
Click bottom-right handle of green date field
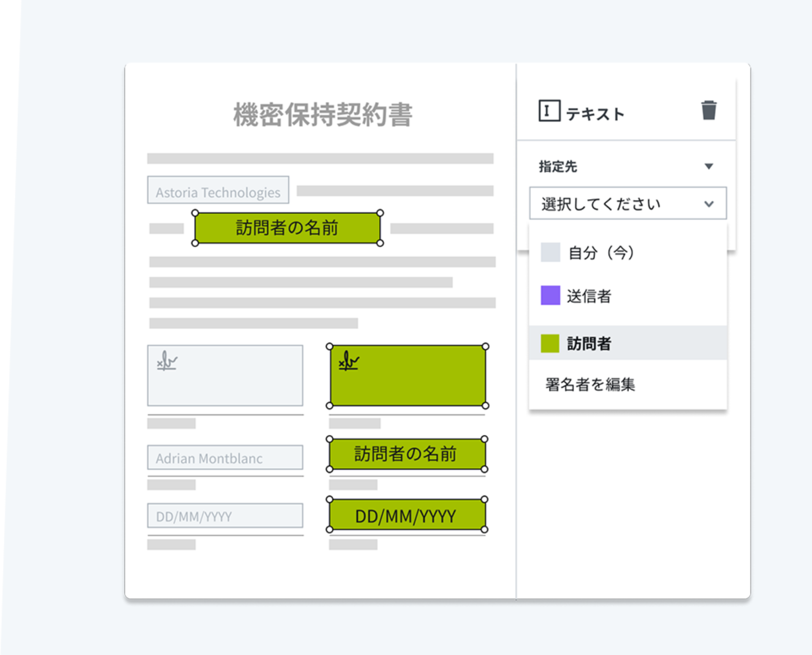[x=485, y=529]
